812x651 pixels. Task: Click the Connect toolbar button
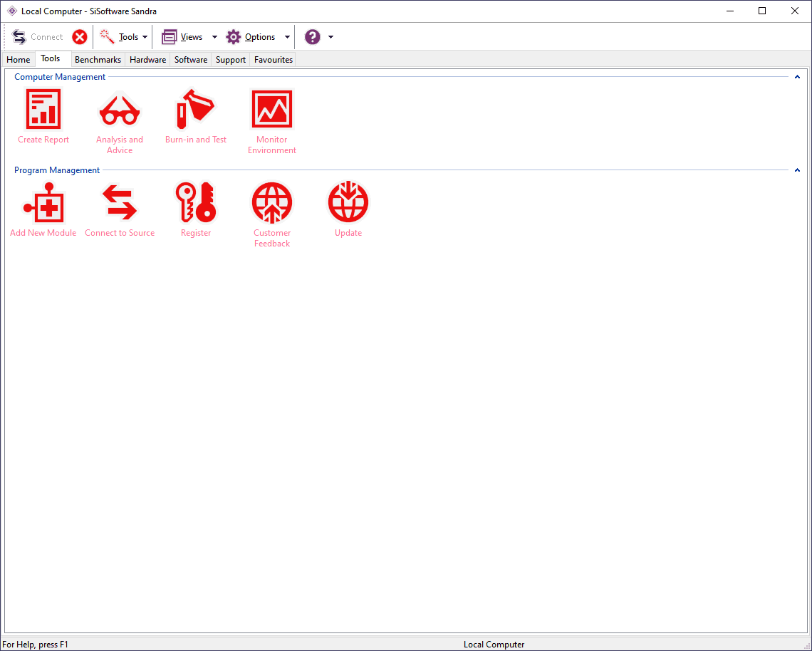coord(37,37)
